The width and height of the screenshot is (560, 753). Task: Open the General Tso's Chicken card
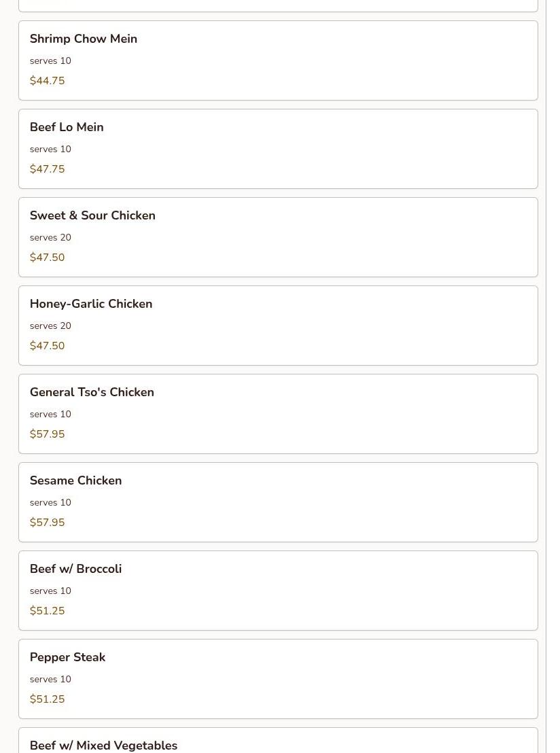(x=278, y=414)
